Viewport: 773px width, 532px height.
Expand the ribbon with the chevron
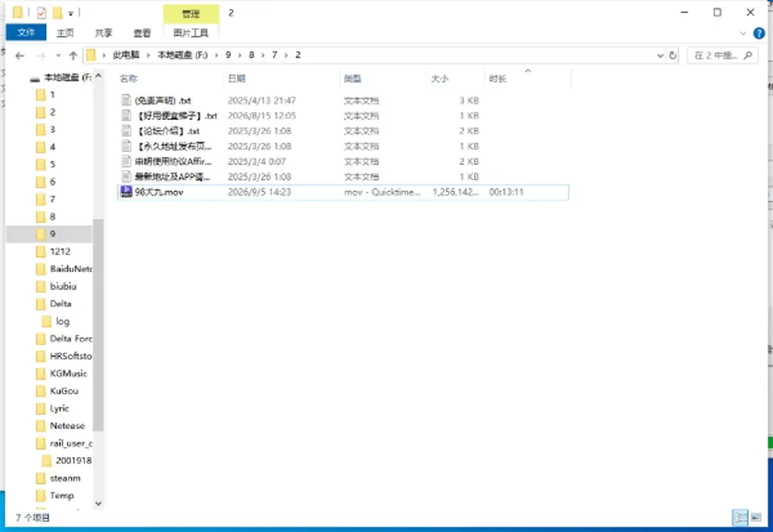(x=743, y=34)
